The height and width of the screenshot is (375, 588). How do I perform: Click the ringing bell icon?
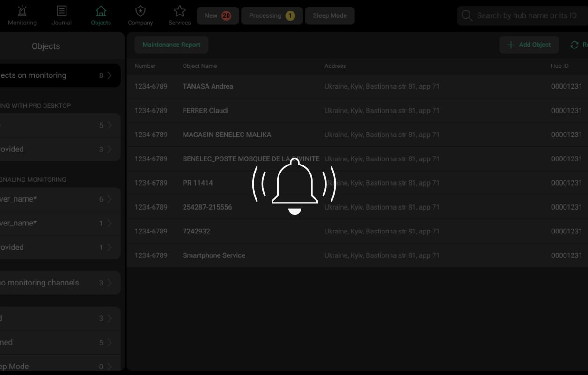294,186
